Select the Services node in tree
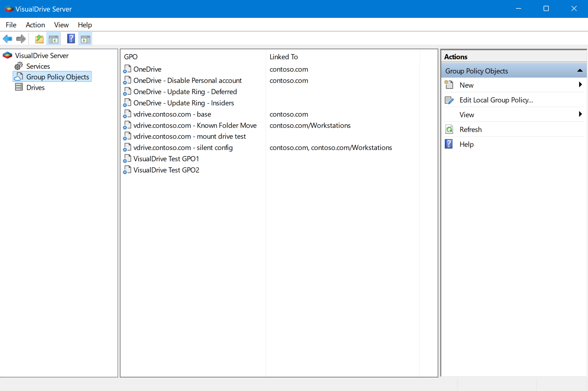 tap(38, 66)
